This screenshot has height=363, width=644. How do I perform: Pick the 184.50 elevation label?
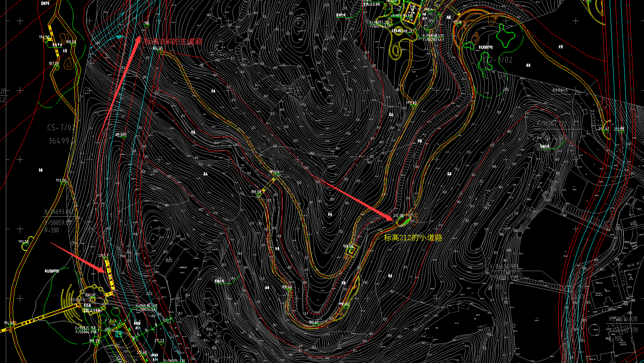coord(45,37)
